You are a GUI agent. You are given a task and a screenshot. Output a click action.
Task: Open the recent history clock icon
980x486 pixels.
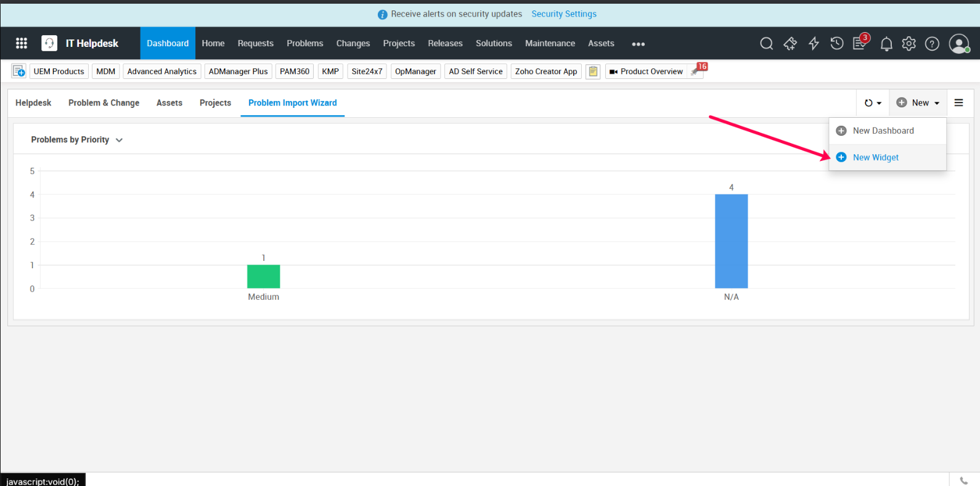point(836,43)
